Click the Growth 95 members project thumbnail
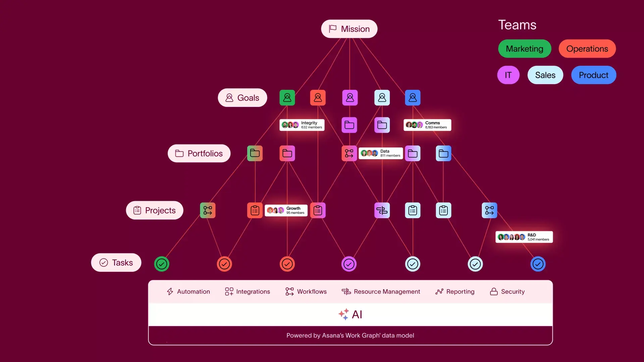This screenshot has width=644, height=362. (286, 210)
